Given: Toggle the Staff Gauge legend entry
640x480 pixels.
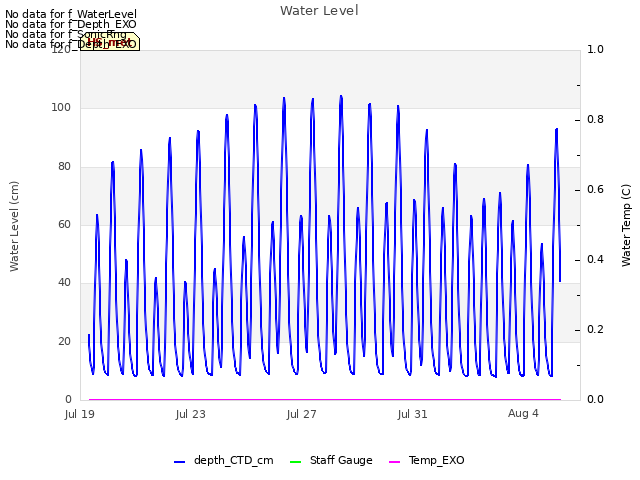Looking at the screenshot, I should tap(331, 460).
